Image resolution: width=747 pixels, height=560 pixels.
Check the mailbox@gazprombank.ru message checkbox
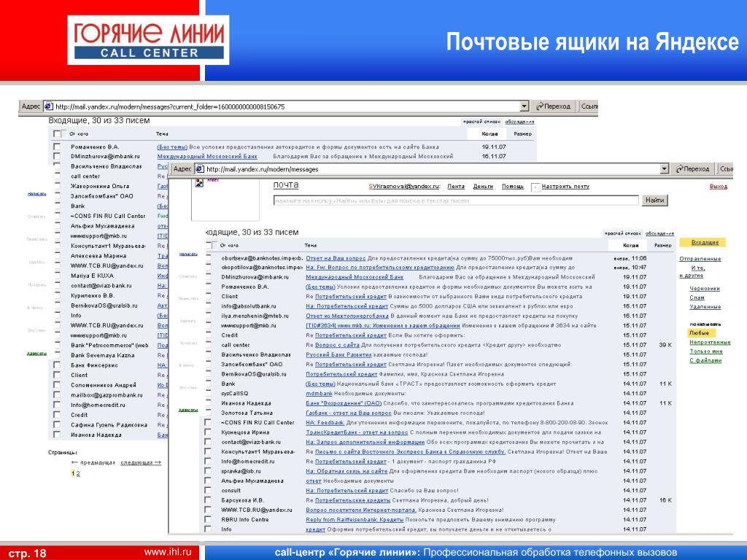pyautogui.click(x=57, y=394)
